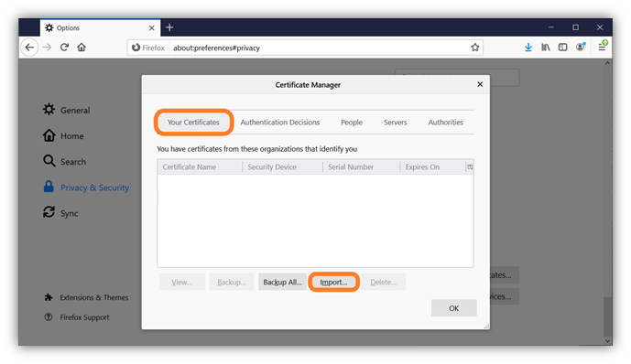The image size is (631, 364).
Task: Open the hamburger application menu
Action: (x=602, y=47)
